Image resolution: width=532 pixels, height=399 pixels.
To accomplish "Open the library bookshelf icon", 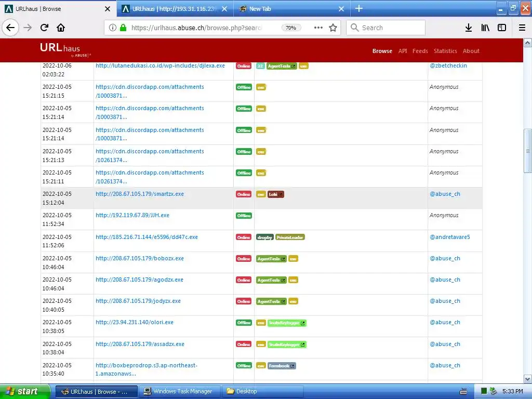I will 485,28.
